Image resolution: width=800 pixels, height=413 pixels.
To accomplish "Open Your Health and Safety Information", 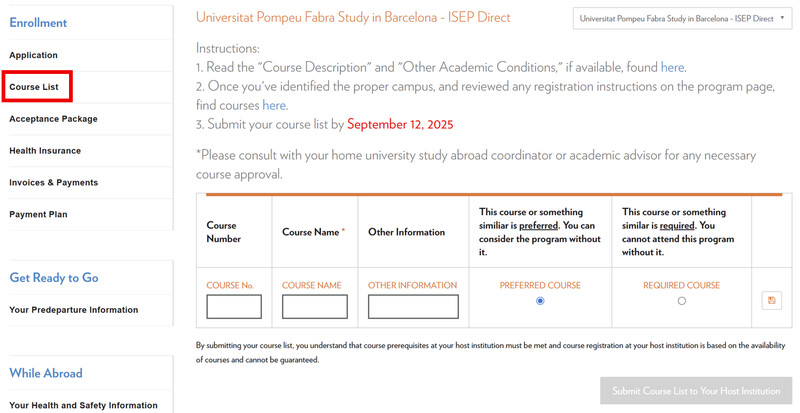I will [x=83, y=405].
